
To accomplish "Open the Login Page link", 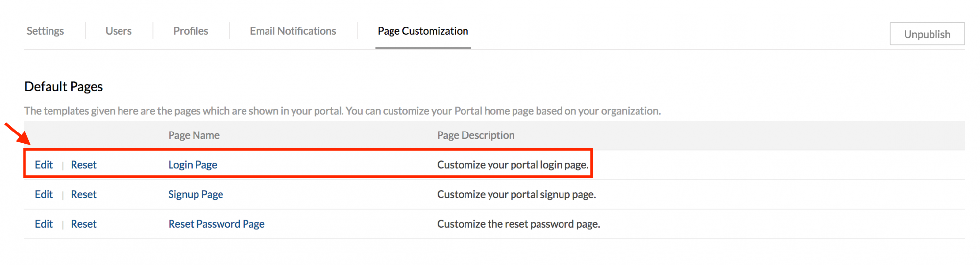I will pos(193,165).
